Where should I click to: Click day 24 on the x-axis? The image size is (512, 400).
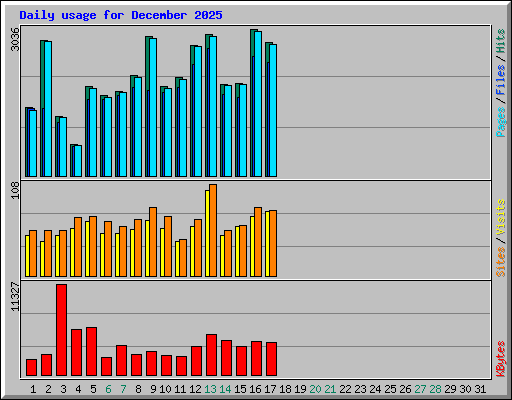(x=375, y=389)
